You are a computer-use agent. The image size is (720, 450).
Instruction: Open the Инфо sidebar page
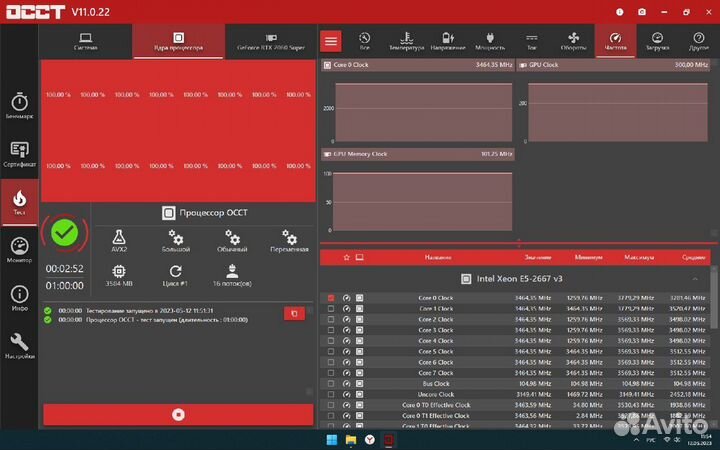point(19,298)
